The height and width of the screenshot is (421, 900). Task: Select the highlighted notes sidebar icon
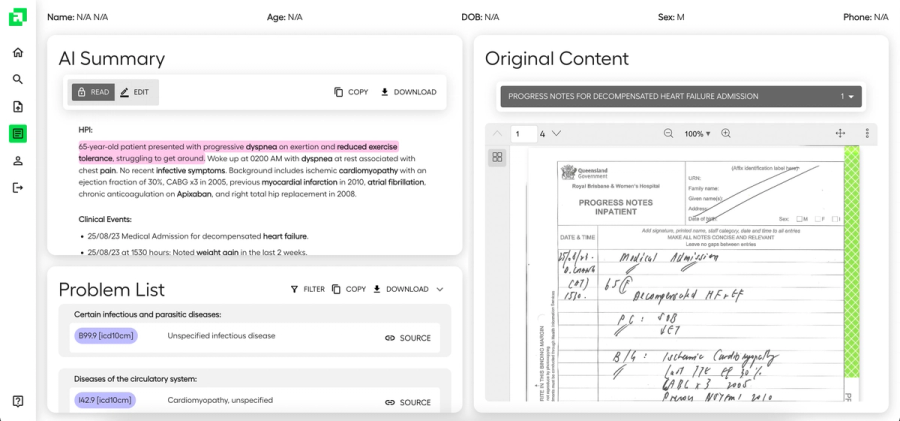point(18,134)
